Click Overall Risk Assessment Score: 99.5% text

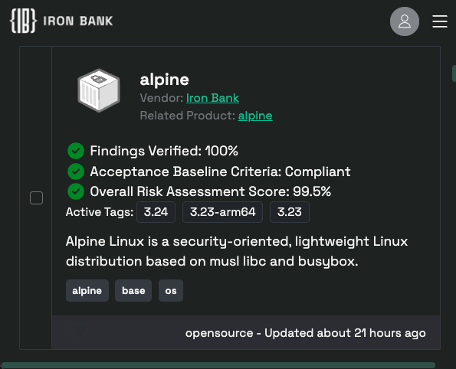210,192
